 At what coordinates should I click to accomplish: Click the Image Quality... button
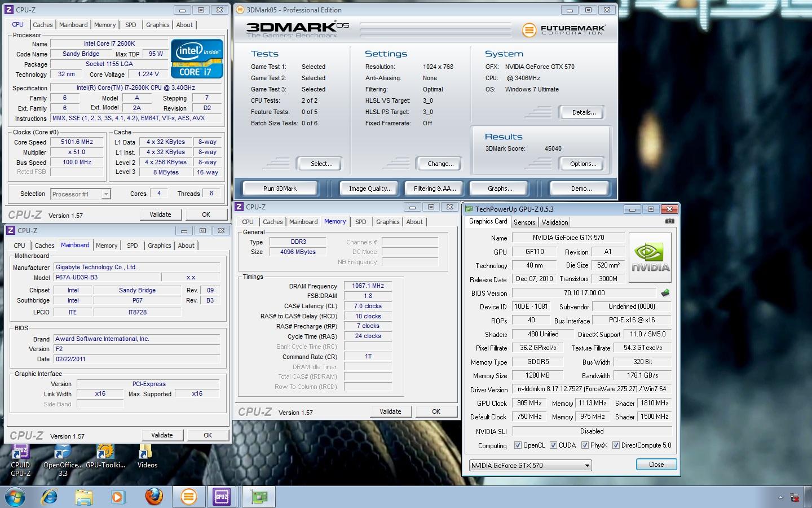click(370, 189)
